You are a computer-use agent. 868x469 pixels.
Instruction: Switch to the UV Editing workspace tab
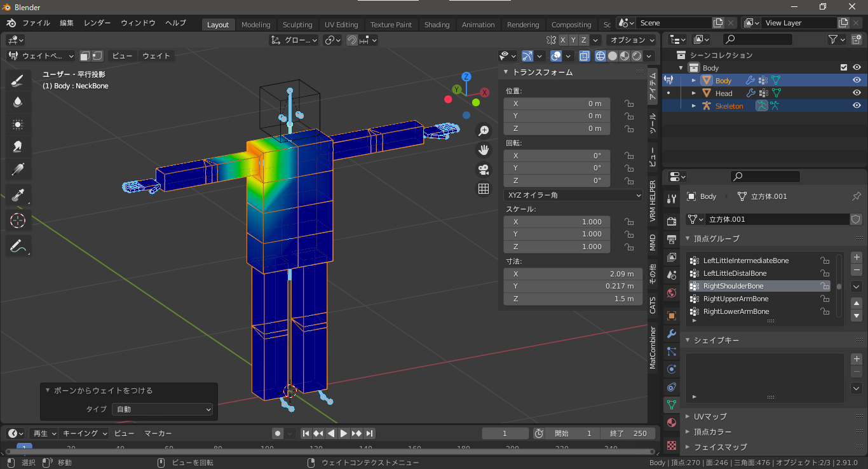tap(341, 25)
